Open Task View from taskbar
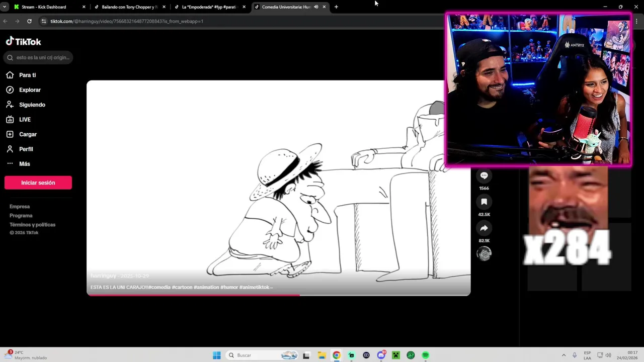644x362 pixels. [x=306, y=355]
